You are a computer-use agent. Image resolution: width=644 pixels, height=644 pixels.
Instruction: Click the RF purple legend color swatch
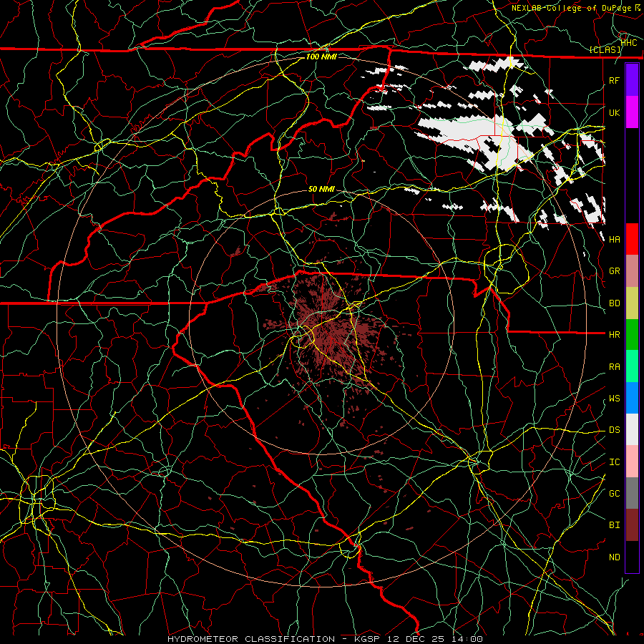[x=632, y=80]
